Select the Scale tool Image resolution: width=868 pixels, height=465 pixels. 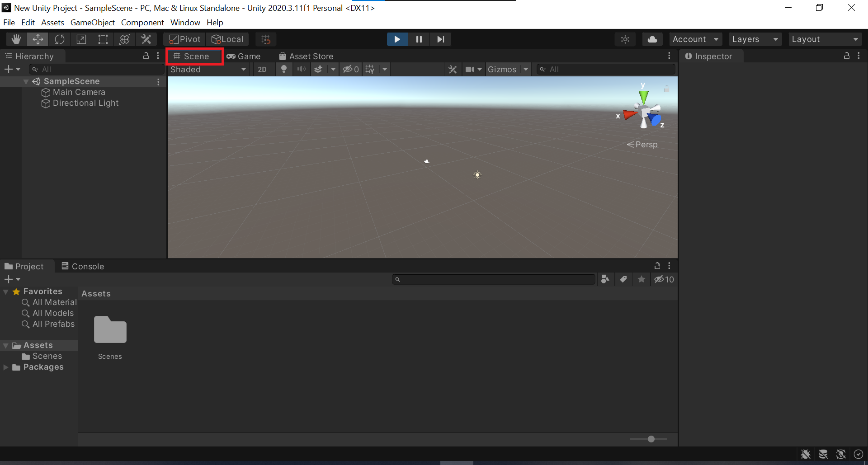[81, 39]
